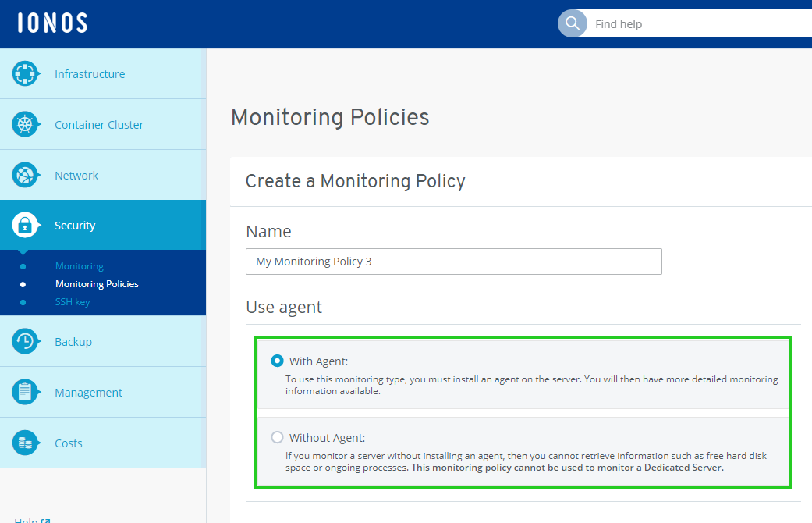Click the Backup clock icon
This screenshot has height=523, width=812.
click(25, 342)
